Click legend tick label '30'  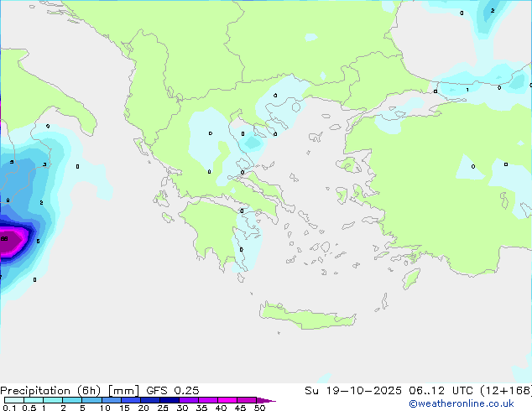(x=182, y=408)
